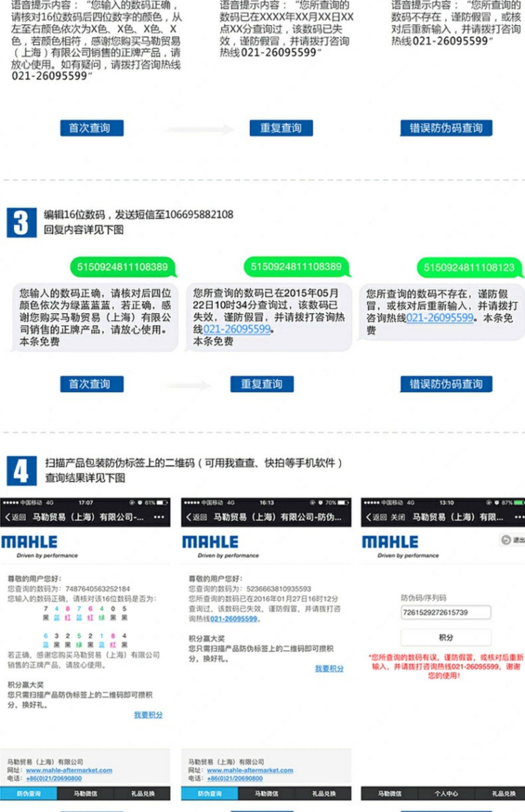Screen dimensions: 525x812
Task: Click the line 查询结果详见下图
Action: (85, 478)
